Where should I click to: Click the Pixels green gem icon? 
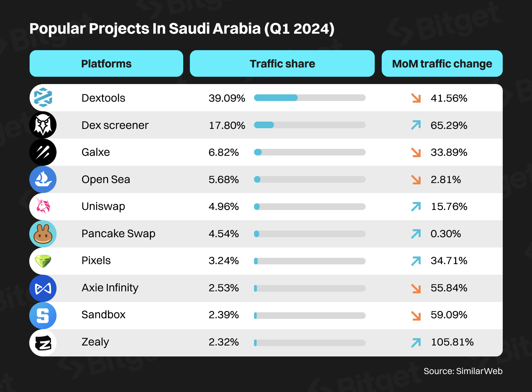[x=43, y=261]
